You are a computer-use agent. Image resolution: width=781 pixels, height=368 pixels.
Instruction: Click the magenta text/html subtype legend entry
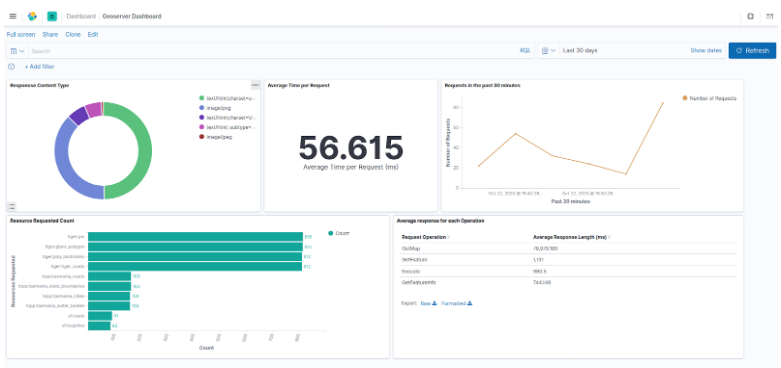coord(227,127)
